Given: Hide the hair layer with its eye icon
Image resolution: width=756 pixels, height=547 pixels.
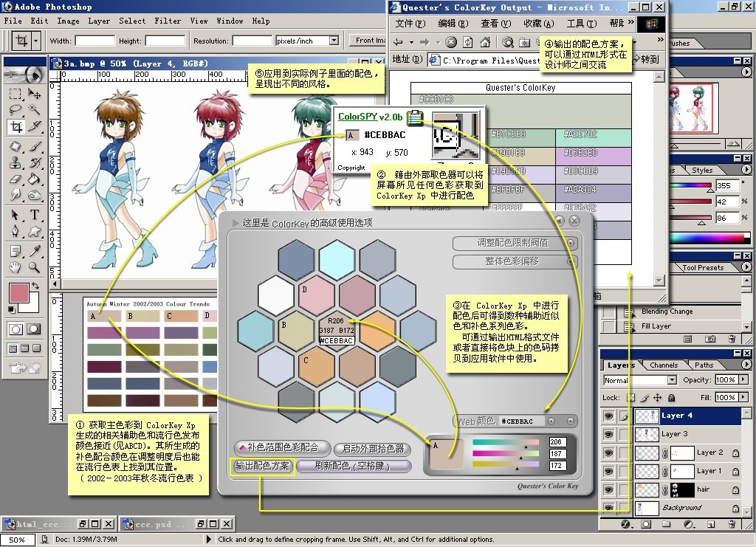Looking at the screenshot, I should click(608, 489).
